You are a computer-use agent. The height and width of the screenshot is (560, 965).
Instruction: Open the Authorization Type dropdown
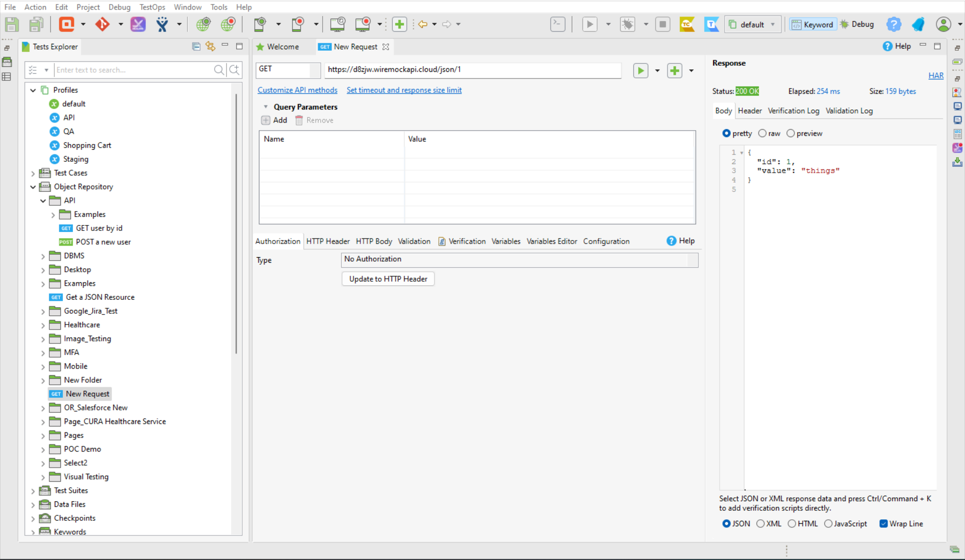[x=520, y=260]
